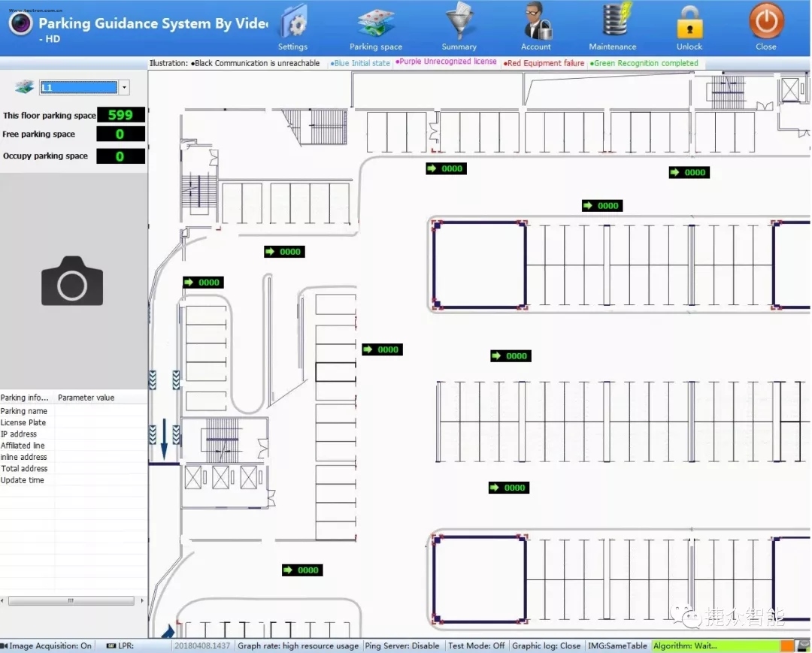Screen dimensions: 812x653
Task: Click the horizontal scrollbar thumb in info panel
Action: [x=71, y=600]
